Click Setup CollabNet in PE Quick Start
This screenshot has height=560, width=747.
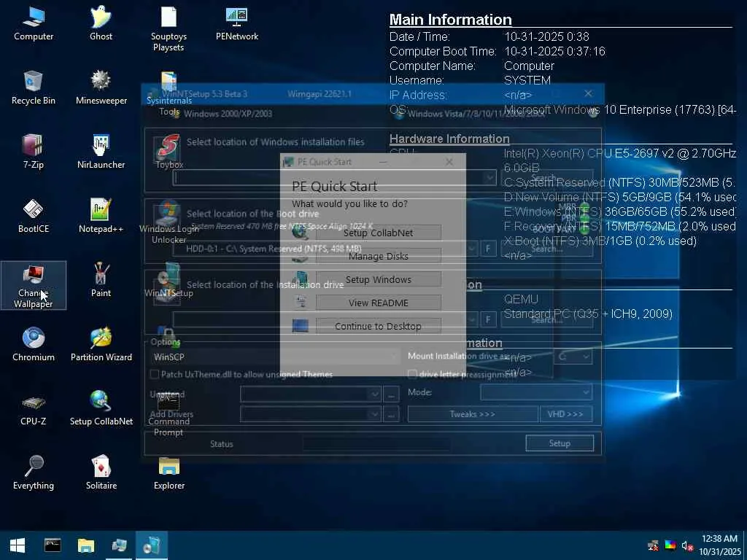379,233
